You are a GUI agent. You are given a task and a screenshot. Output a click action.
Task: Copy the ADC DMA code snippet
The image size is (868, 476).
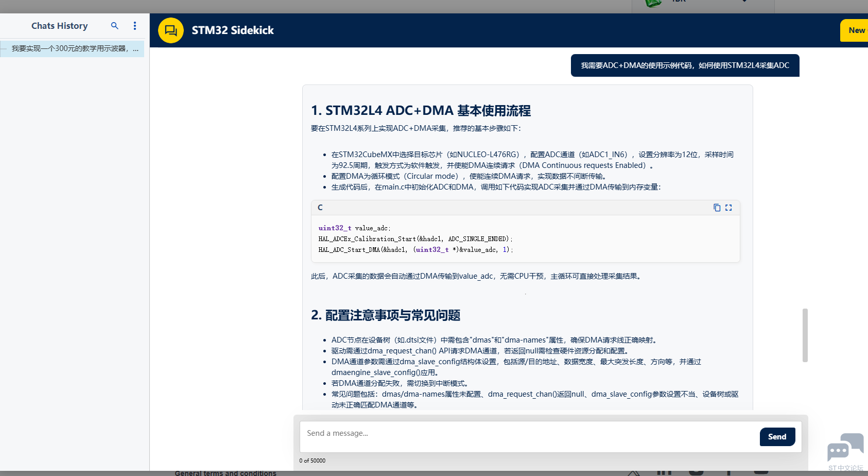(717, 208)
